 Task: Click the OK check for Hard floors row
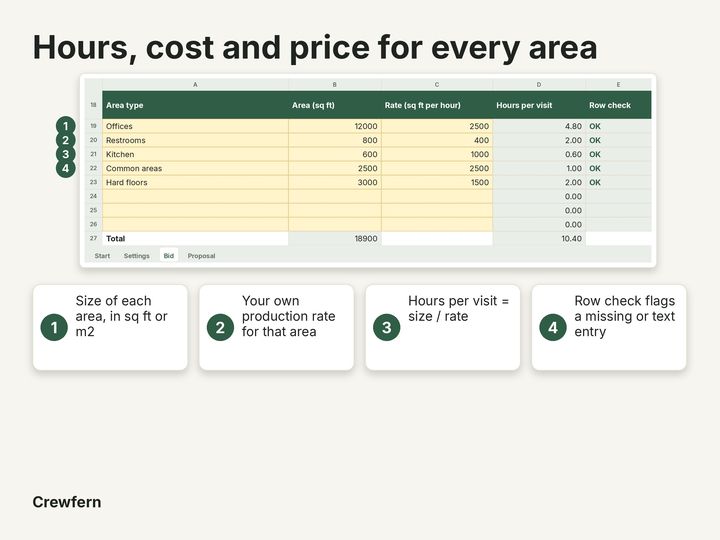pyautogui.click(x=595, y=182)
